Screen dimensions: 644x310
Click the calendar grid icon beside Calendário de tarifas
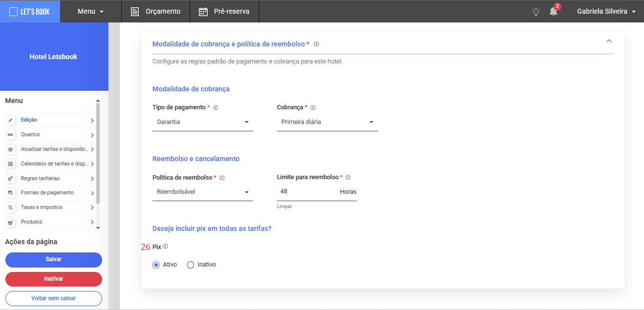click(11, 164)
